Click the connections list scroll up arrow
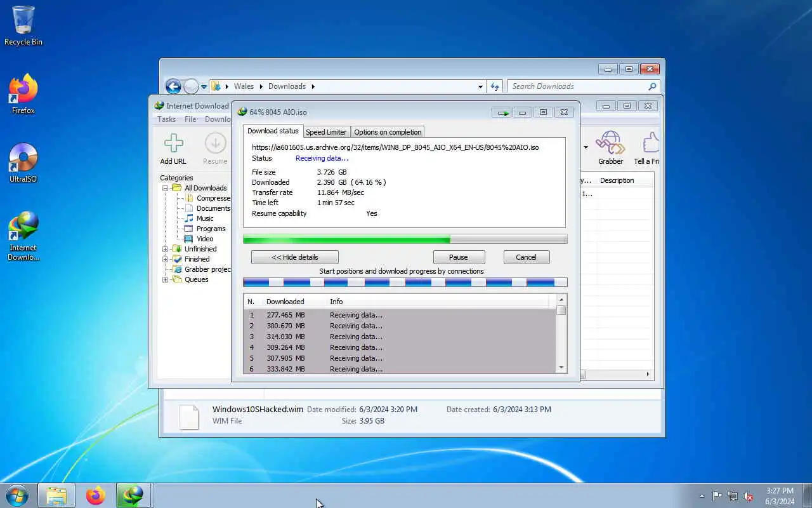This screenshot has height=508, width=812. coord(561,300)
